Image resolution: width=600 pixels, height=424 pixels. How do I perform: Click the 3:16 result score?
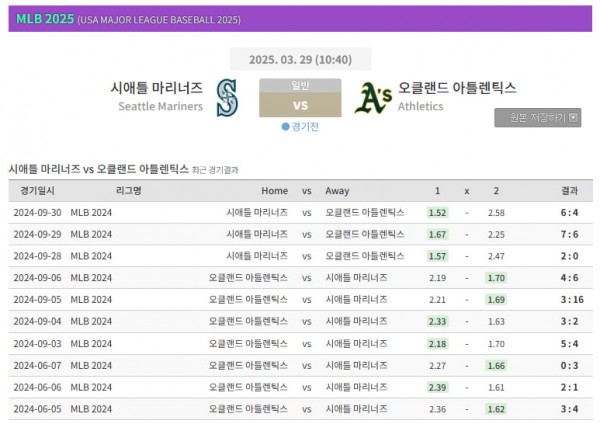point(569,299)
